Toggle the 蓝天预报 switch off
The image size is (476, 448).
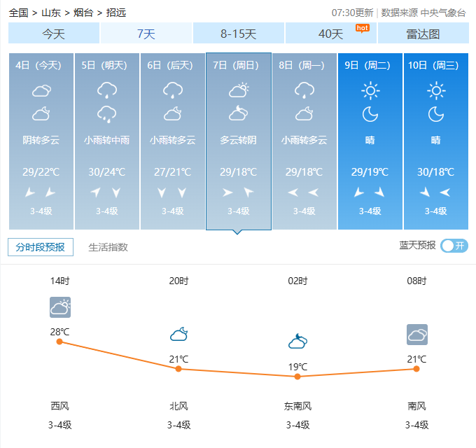pyautogui.click(x=454, y=246)
